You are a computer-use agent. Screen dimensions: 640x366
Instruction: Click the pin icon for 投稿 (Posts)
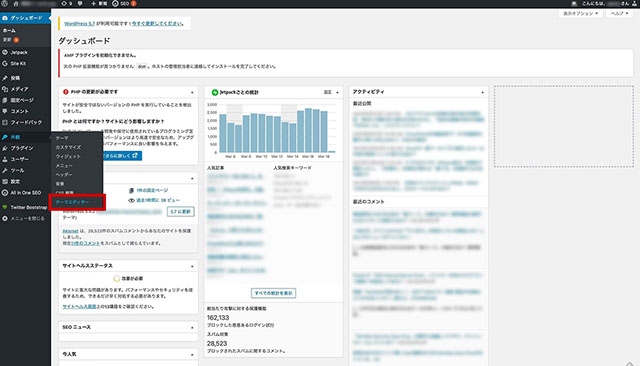point(5,78)
